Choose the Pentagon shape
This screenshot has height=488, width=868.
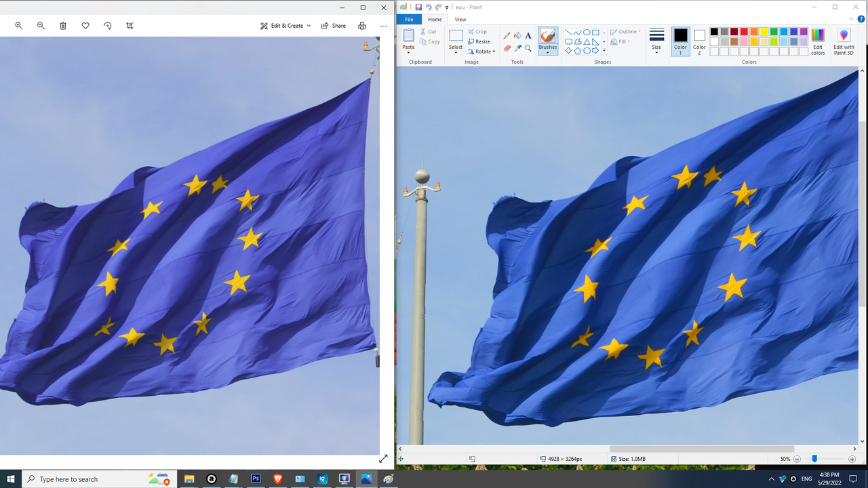coord(577,50)
